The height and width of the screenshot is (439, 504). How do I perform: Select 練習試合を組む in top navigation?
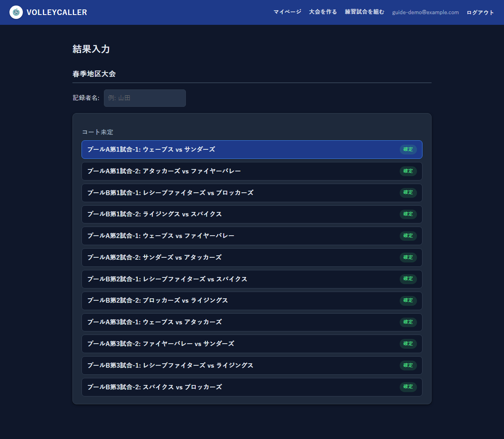point(365,12)
